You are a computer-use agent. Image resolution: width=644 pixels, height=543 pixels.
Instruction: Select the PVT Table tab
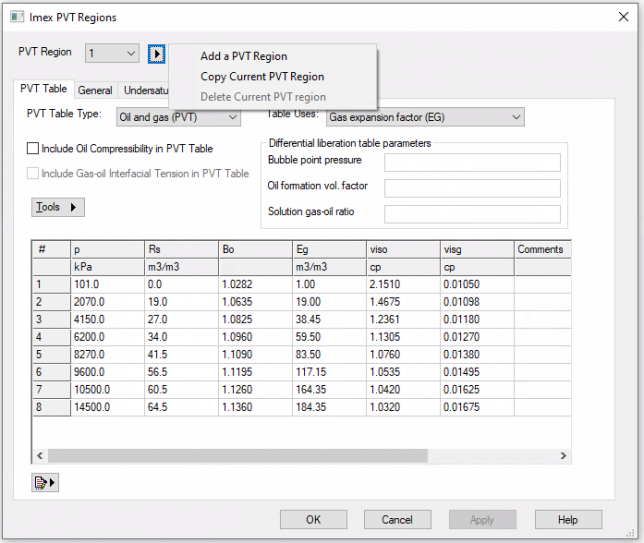(44, 90)
